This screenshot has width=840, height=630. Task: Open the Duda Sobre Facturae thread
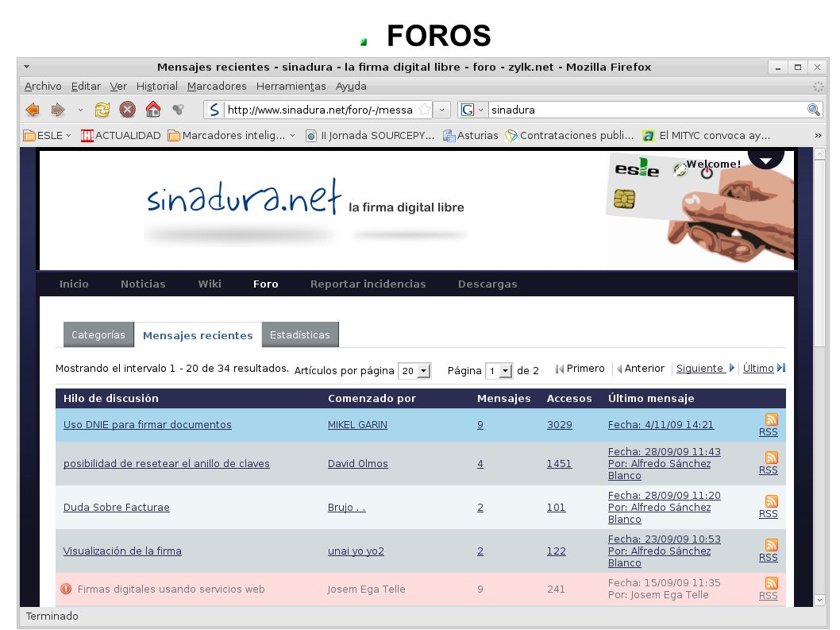[x=116, y=507]
